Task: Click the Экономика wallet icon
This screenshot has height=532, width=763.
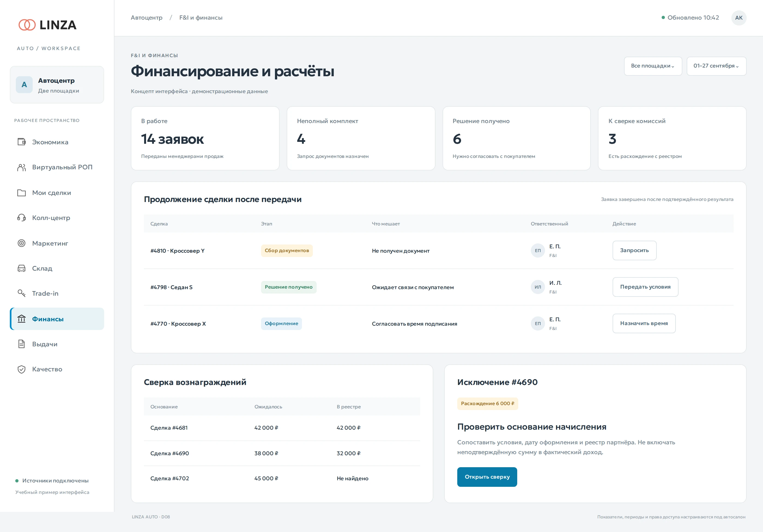Action: point(22,142)
